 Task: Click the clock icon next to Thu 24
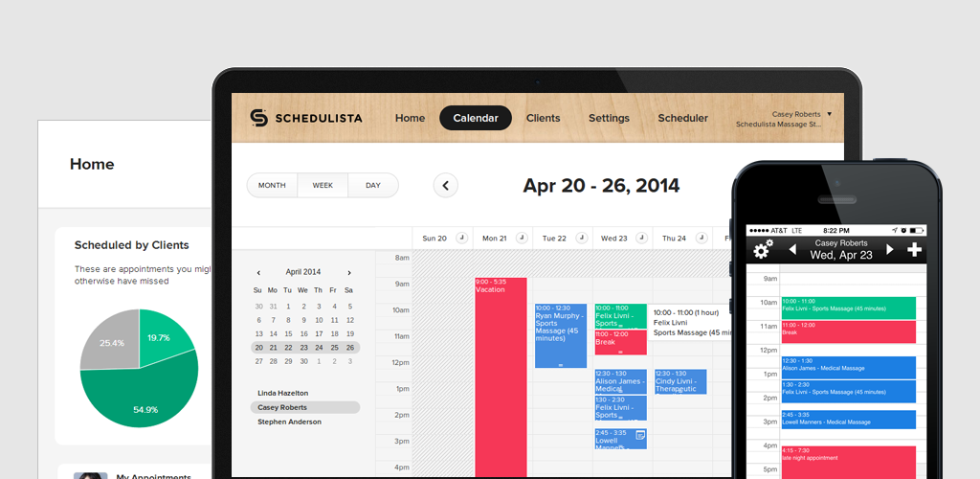point(702,238)
